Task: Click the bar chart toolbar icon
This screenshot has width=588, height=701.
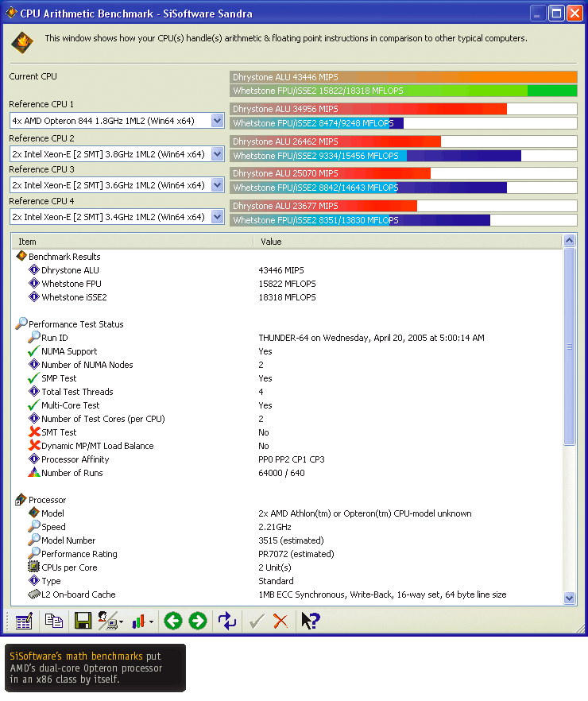Action: tap(139, 622)
